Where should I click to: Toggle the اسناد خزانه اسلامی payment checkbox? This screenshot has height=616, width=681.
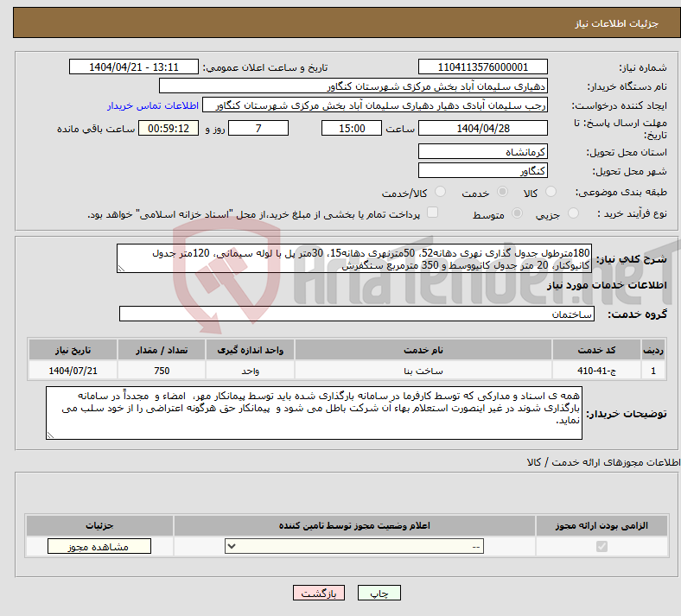[433, 213]
